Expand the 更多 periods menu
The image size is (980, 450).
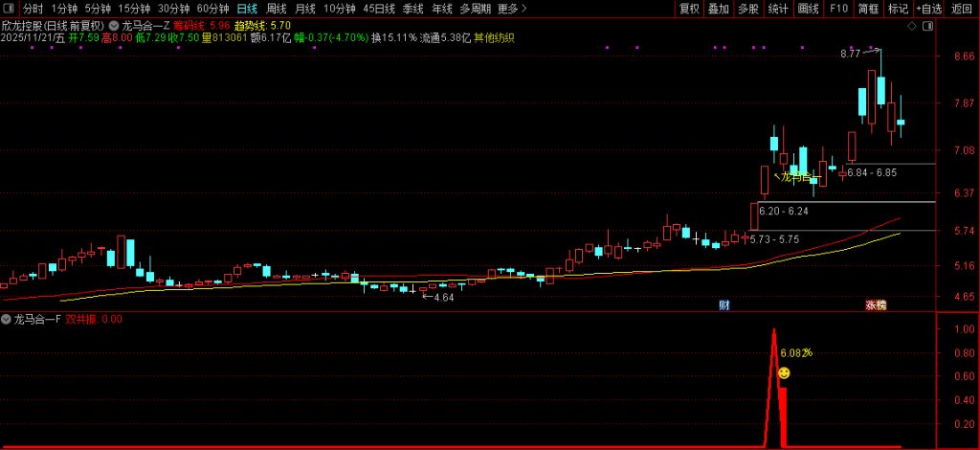coord(512,9)
